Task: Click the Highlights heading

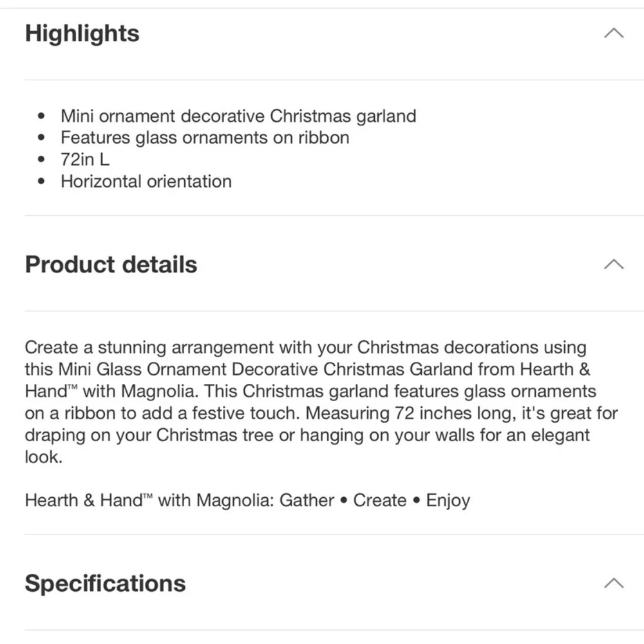Action: point(82,33)
